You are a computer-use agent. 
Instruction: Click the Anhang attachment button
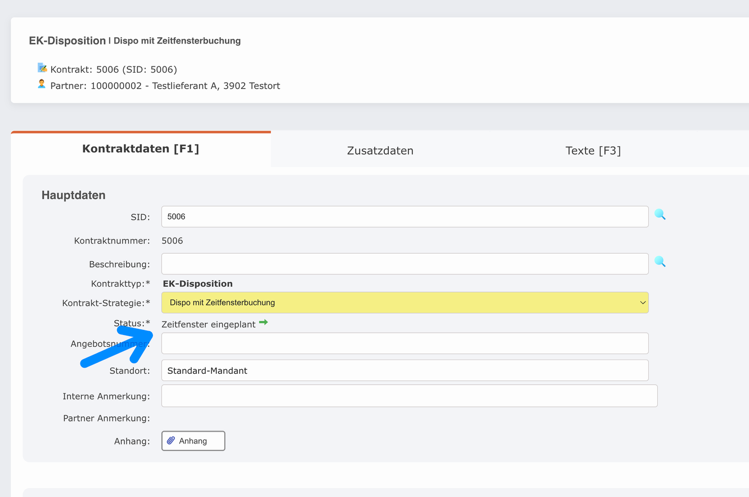click(x=193, y=441)
